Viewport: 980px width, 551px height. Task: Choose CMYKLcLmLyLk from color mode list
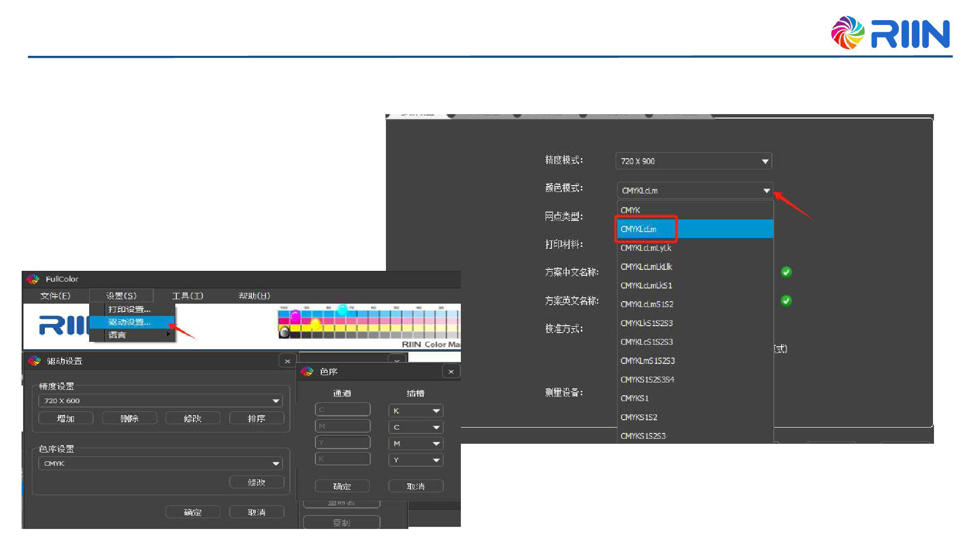(x=646, y=248)
